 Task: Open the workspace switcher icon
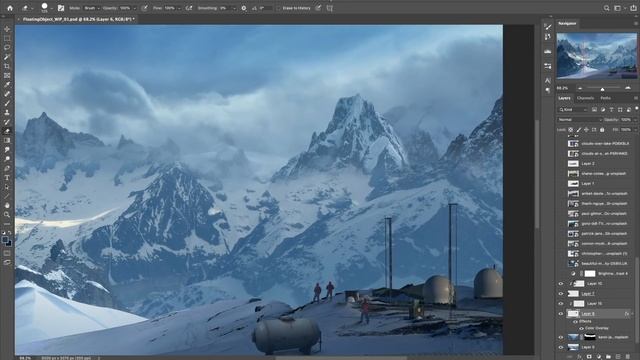tap(619, 8)
